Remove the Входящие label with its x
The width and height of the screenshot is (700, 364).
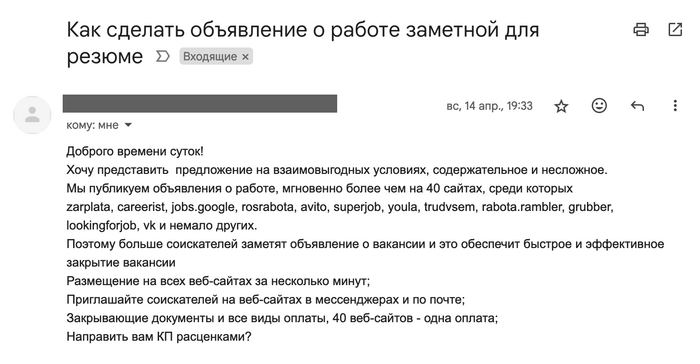245,57
